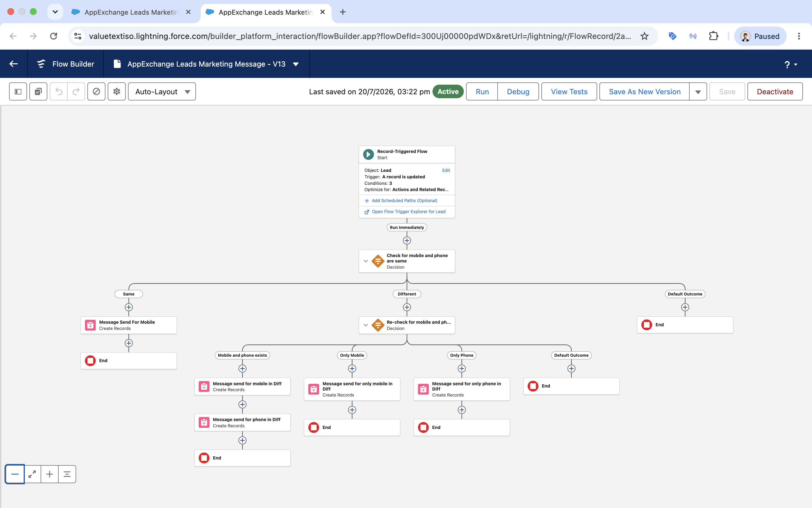This screenshot has width=812, height=508.
Task: Reload the browser page
Action: (53, 36)
